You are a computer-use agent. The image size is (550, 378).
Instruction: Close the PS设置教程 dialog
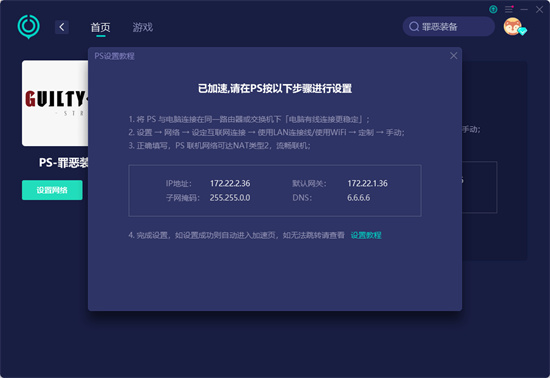454,56
